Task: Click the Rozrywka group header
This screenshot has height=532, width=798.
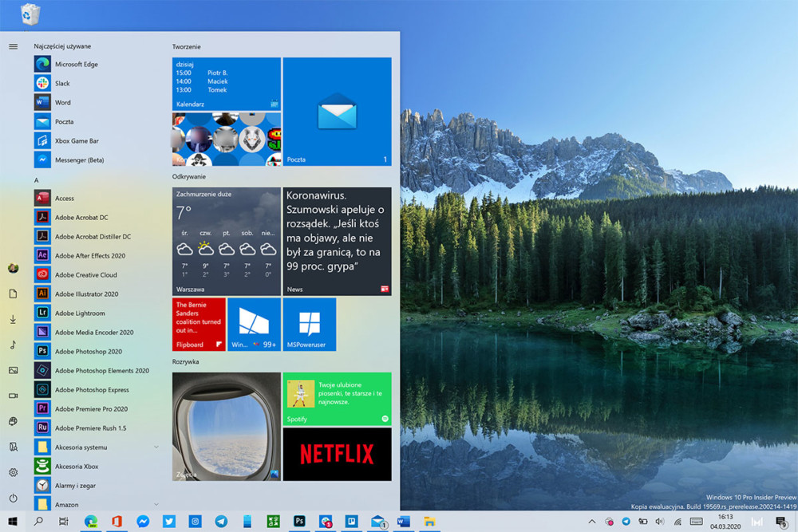Action: 185,361
